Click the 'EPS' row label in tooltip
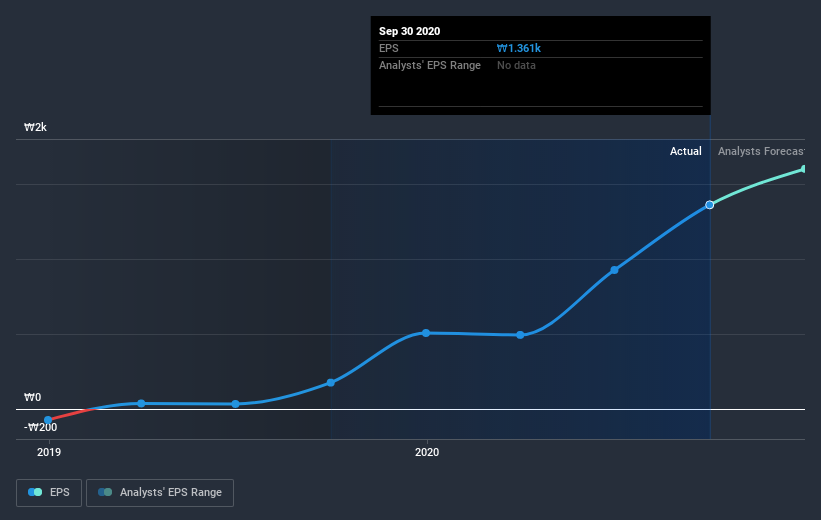This screenshot has height=520, width=821. tap(389, 48)
